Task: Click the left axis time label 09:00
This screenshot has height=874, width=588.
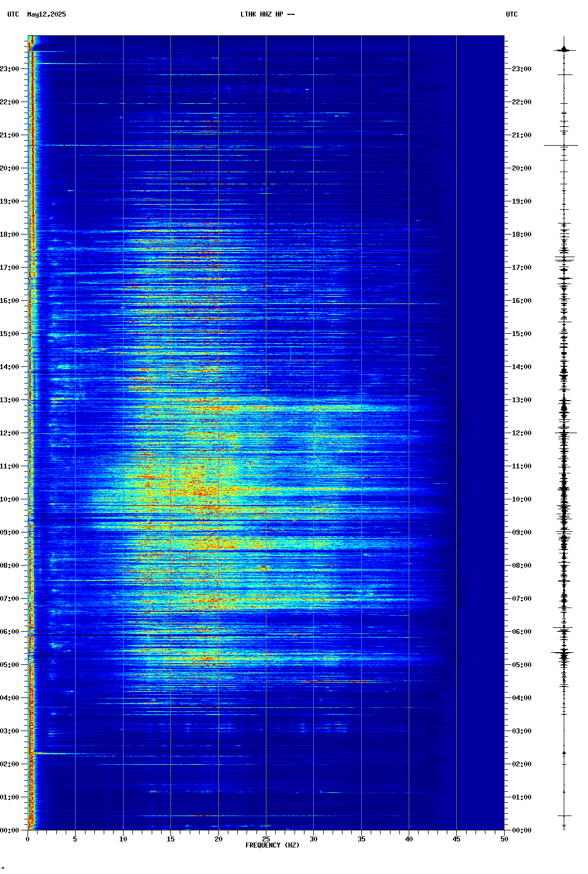Action: pyautogui.click(x=9, y=532)
